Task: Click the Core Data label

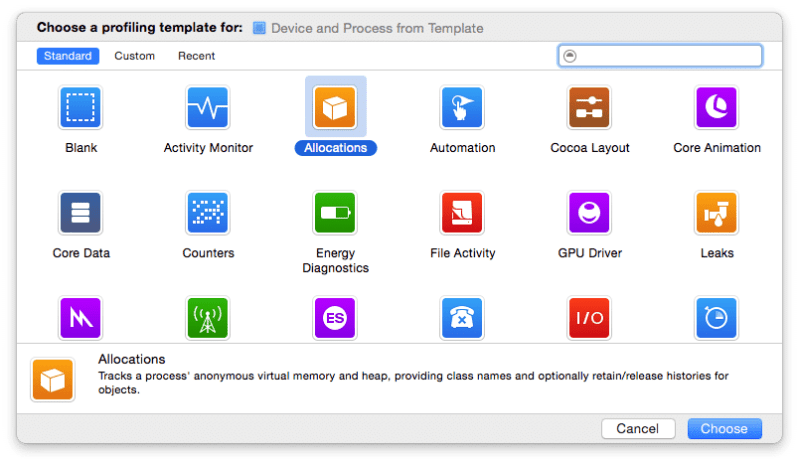Action: click(81, 253)
